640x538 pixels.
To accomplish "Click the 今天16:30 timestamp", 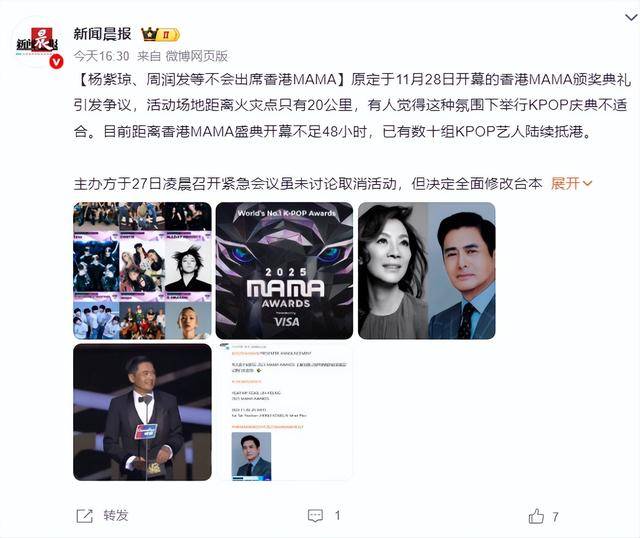I will (101, 56).
